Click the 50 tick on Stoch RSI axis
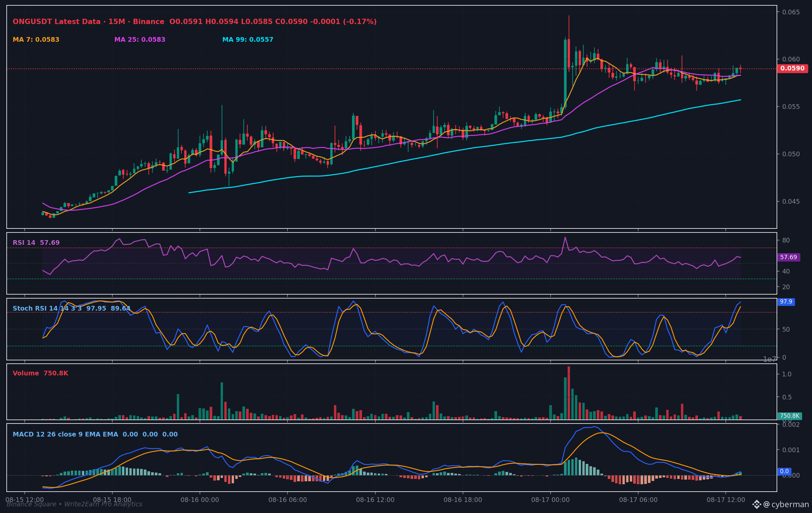The image size is (812, 513). tap(786, 329)
